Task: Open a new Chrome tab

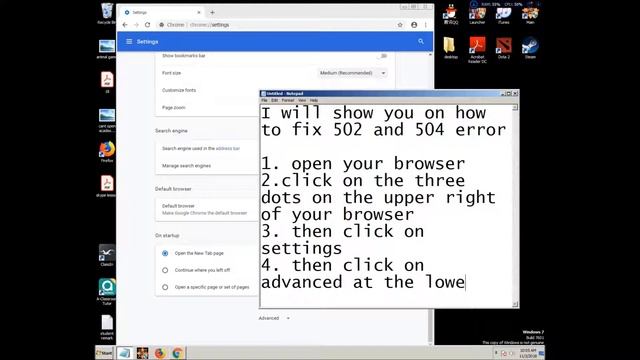Action: click(x=212, y=13)
